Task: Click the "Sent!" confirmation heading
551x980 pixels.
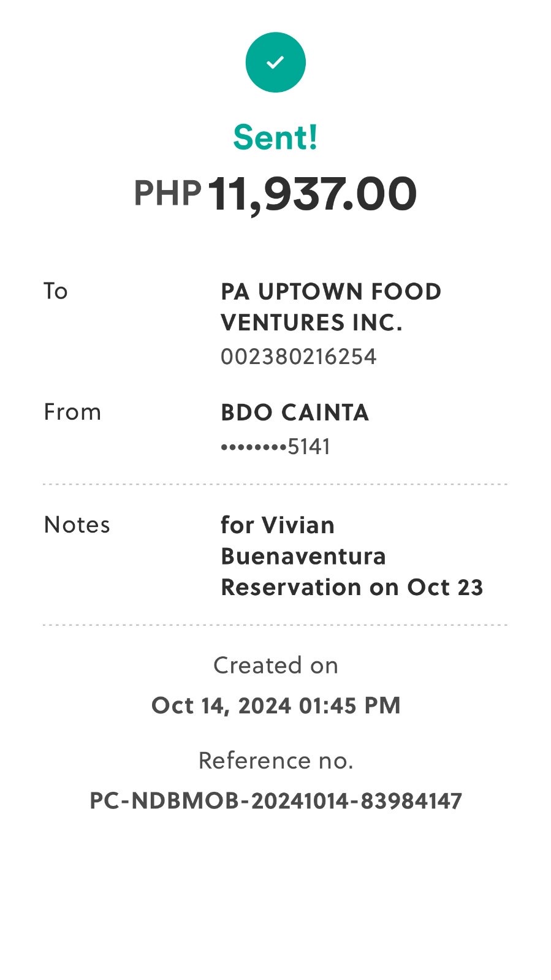Action: click(x=275, y=137)
